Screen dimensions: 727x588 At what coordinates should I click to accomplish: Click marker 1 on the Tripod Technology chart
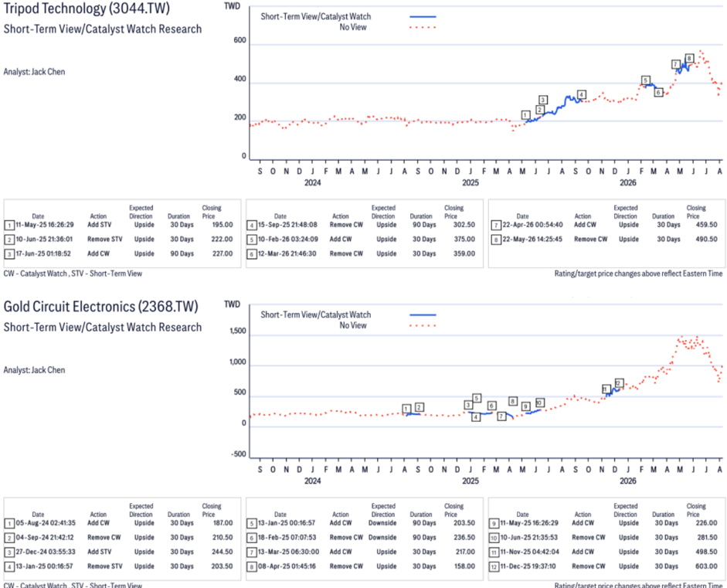pyautogui.click(x=525, y=114)
